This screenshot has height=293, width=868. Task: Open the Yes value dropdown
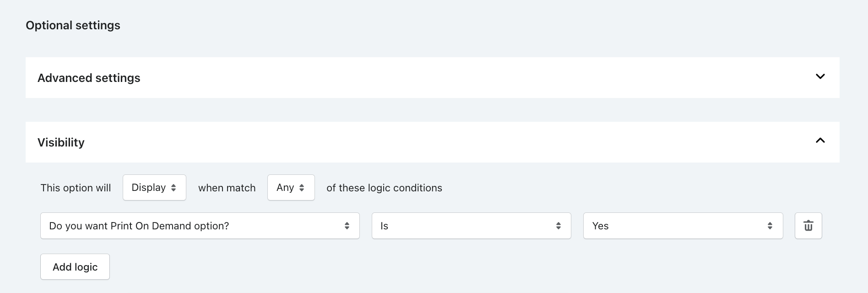[683, 226]
